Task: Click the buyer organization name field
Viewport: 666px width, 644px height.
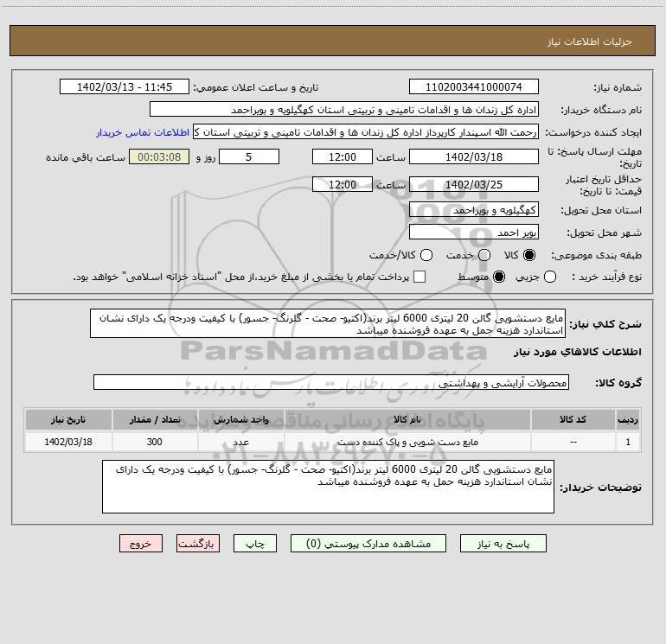Action: coord(344,110)
